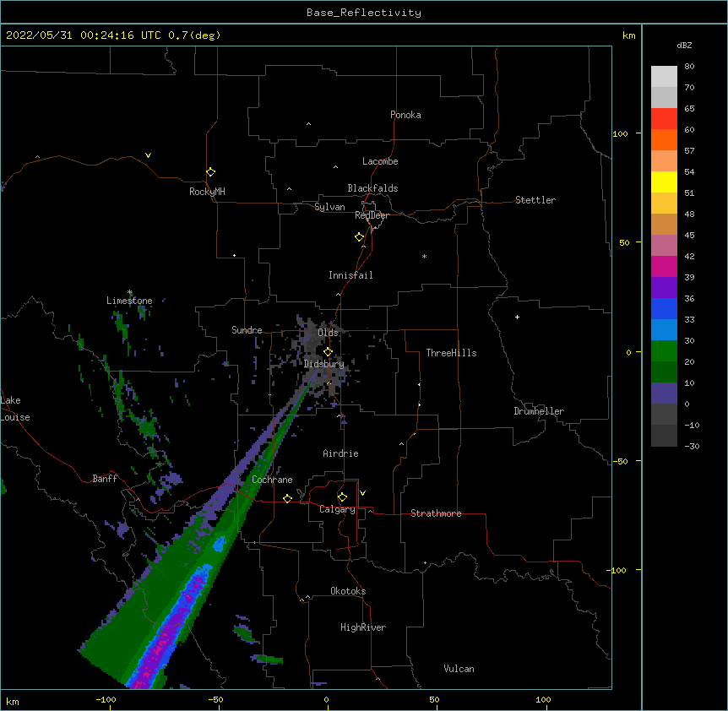Viewport: 728px width, 711px height.
Task: Click the -30 value on the dBZ scale
Action: tap(692, 447)
